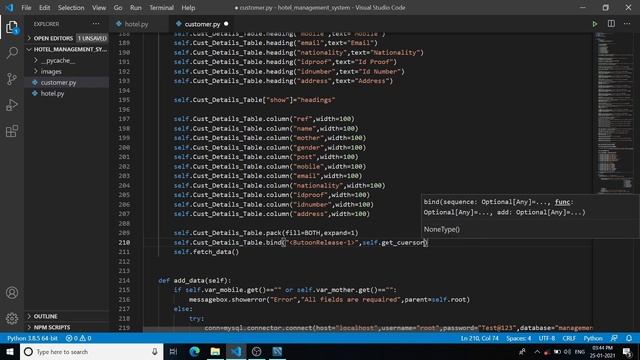The image size is (640, 360).
Task: Open customer.py in the file explorer tree
Action: coord(58,82)
